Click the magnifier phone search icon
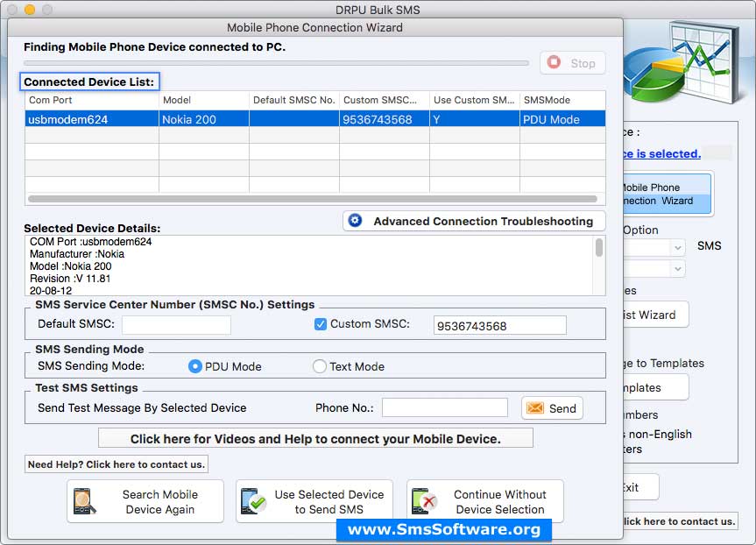756x545 pixels. click(84, 501)
